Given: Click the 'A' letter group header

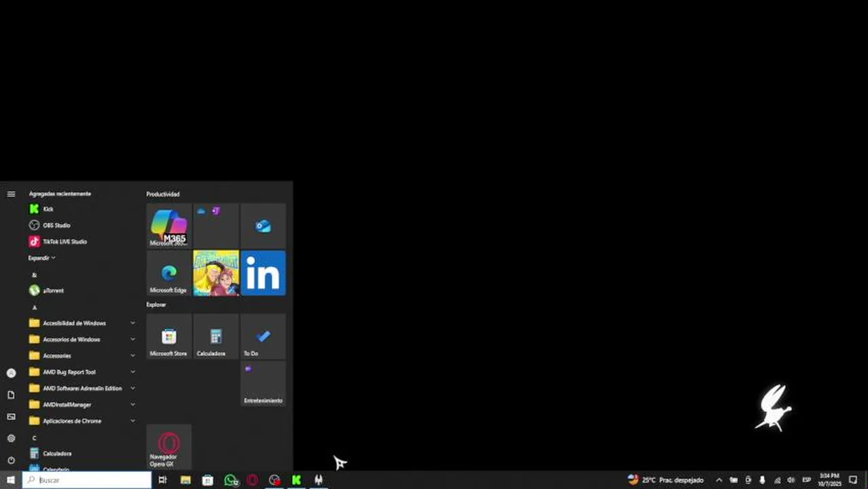Looking at the screenshot, I should tap(34, 308).
